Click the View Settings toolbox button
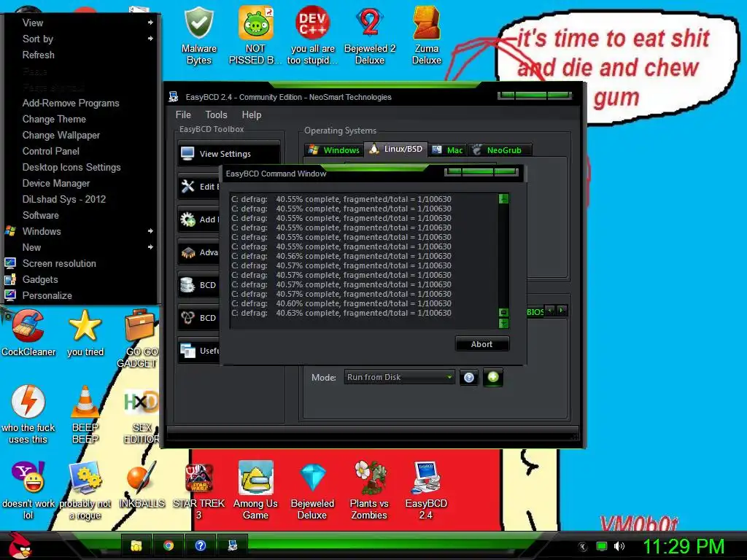747x560 pixels. pyautogui.click(x=228, y=154)
